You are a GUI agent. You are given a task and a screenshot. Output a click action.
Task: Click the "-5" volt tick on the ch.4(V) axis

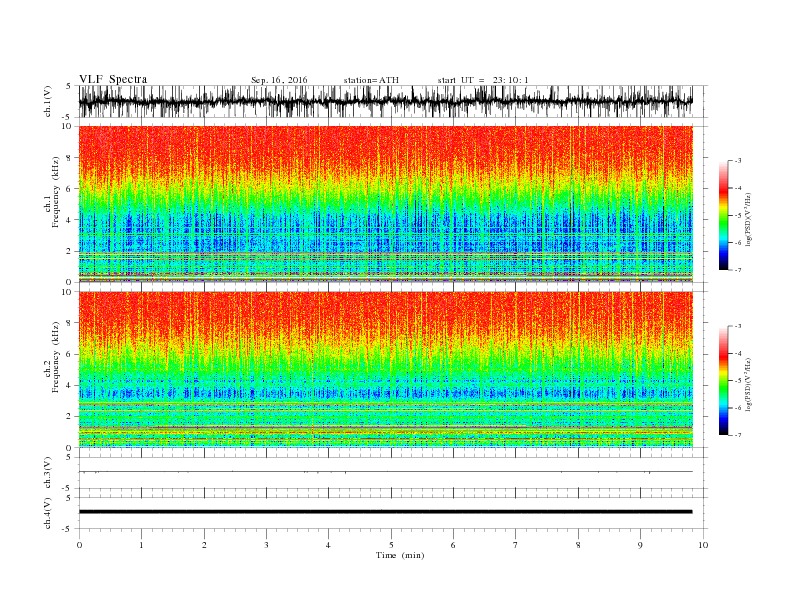pyautogui.click(x=68, y=529)
